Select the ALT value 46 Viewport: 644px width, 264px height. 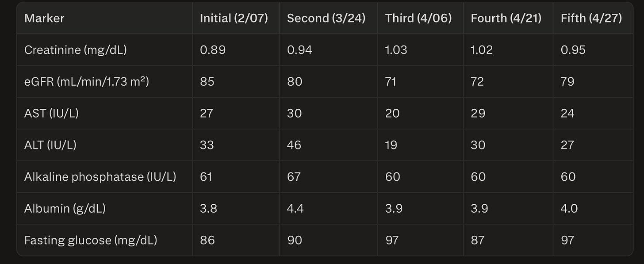(x=294, y=145)
